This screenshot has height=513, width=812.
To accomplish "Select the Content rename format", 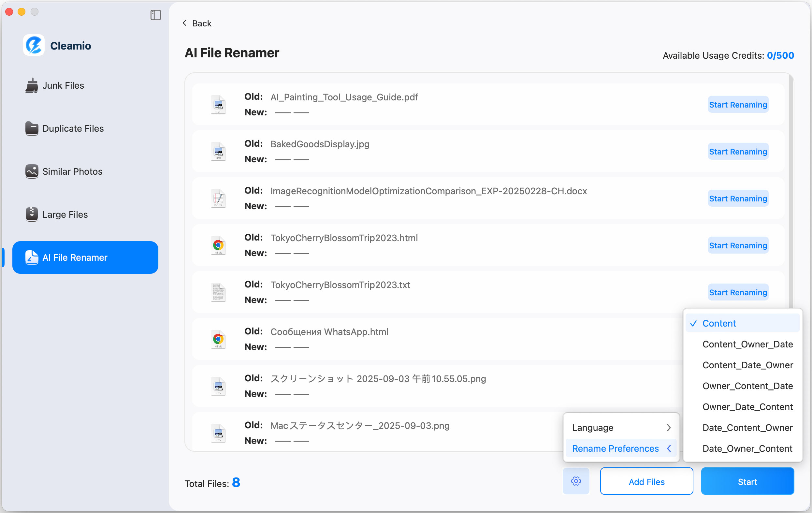I will coord(718,323).
